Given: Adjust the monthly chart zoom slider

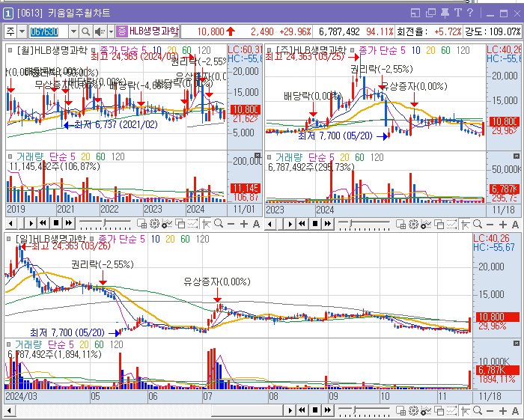Looking at the screenshot, I should pos(105,223).
